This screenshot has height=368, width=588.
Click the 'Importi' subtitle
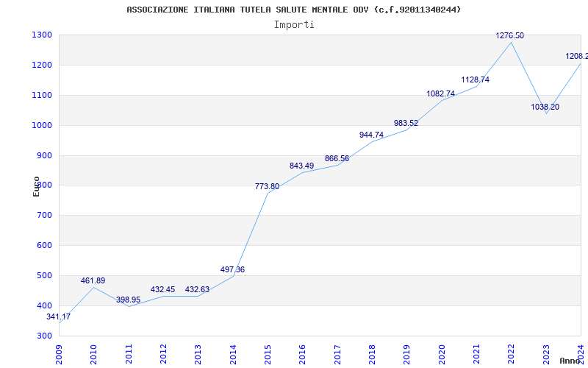pos(294,25)
